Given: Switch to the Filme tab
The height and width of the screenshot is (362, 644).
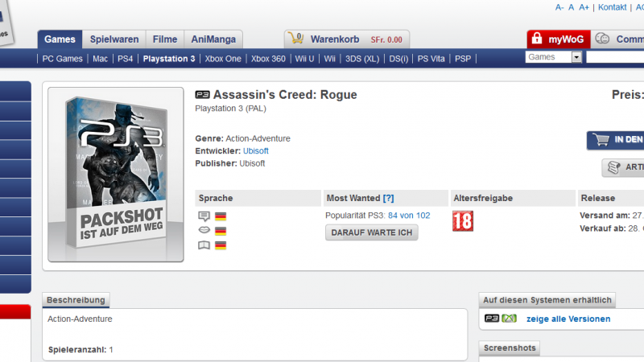Looking at the screenshot, I should click(165, 39).
